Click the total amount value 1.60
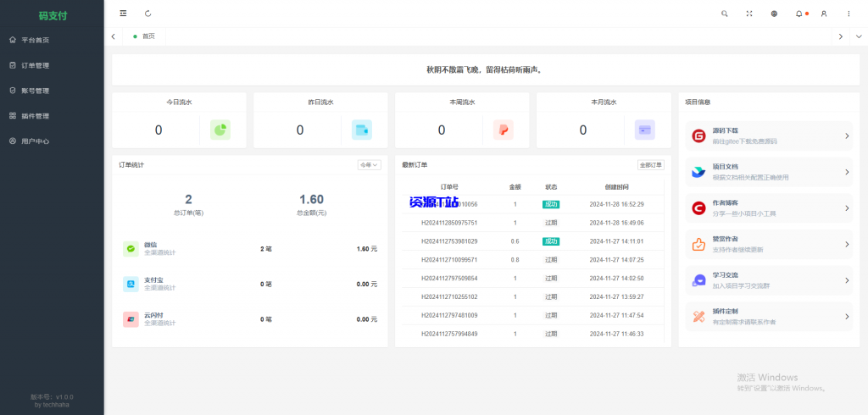The width and height of the screenshot is (868, 415). [312, 199]
